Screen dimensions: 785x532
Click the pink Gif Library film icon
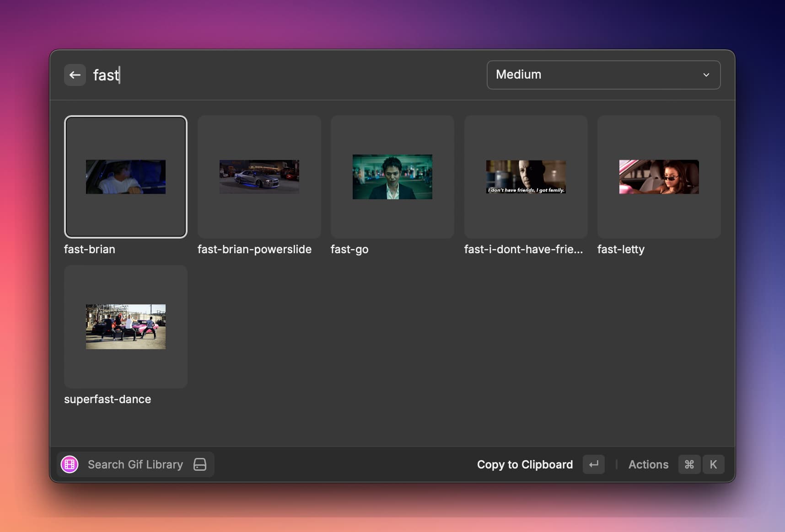[x=70, y=464]
